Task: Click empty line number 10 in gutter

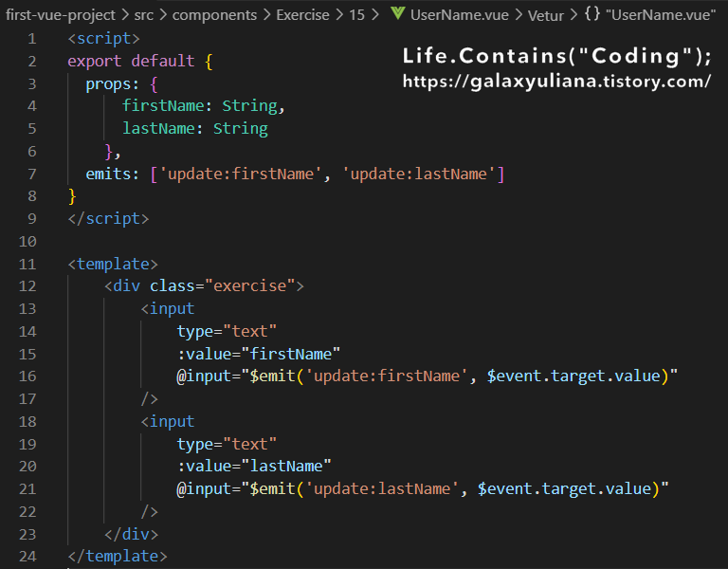Action: 27,242
